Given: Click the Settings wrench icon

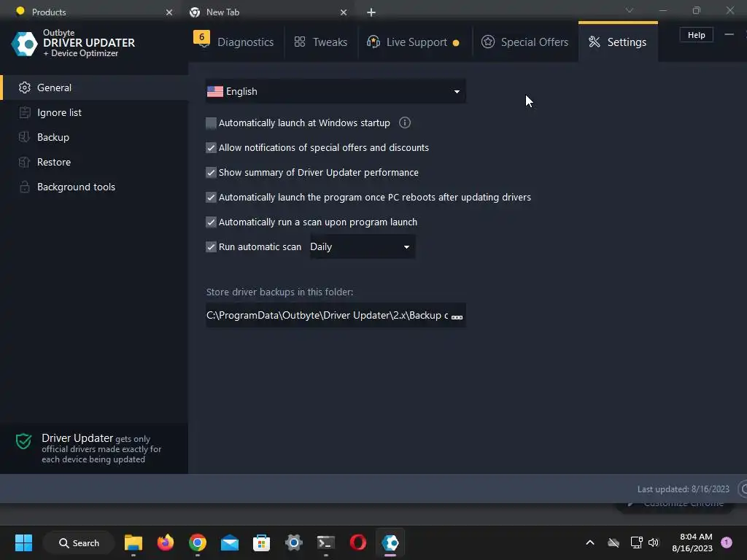Looking at the screenshot, I should pyautogui.click(x=595, y=42).
